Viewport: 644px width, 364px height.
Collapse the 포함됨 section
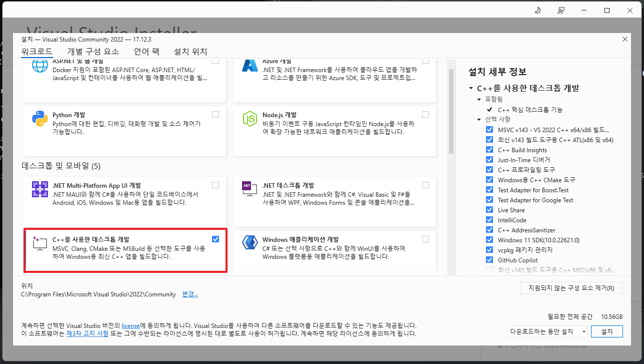[479, 99]
